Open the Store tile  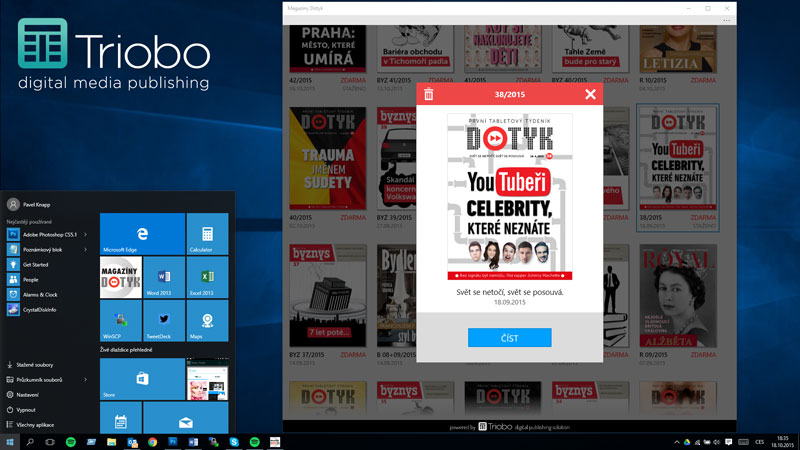[x=142, y=378]
